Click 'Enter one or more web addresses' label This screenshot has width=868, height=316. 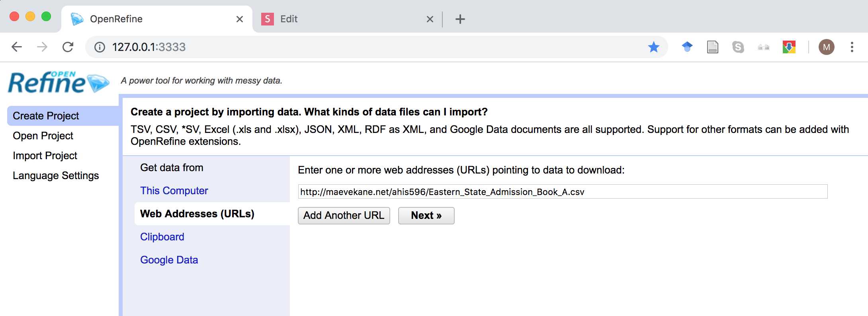coord(461,170)
